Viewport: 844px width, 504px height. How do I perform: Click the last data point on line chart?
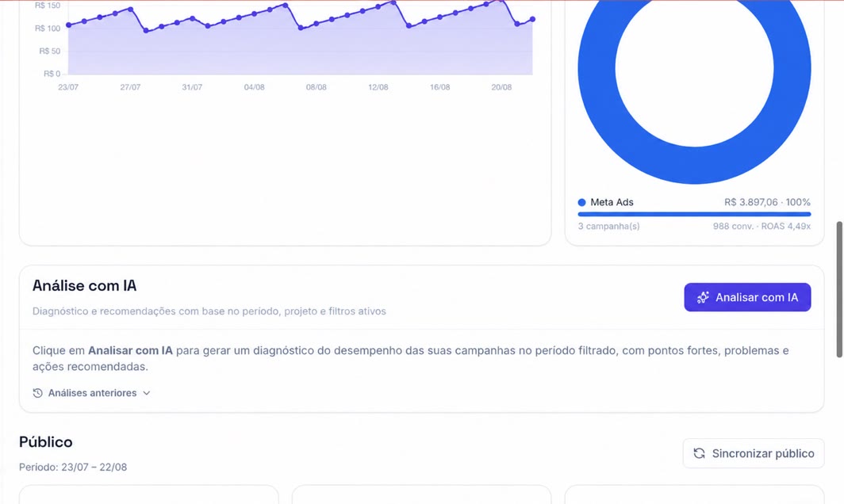(x=533, y=19)
